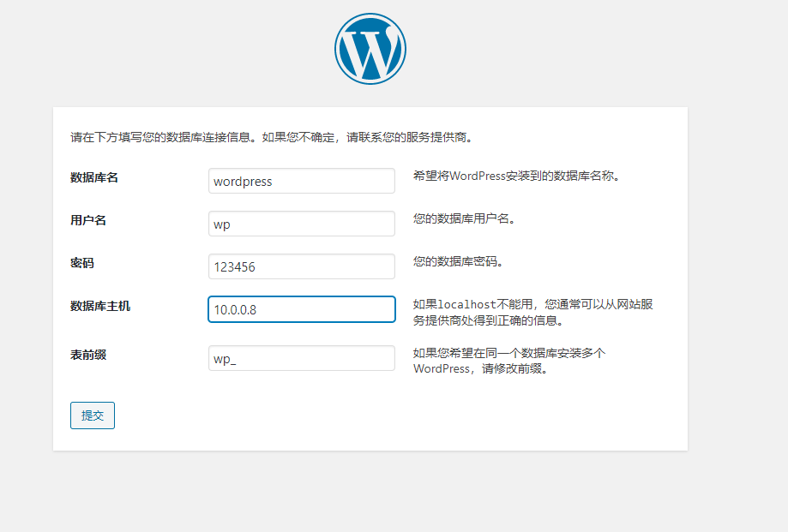
Task: Click the text 您的数据库用户名
Action: (x=464, y=218)
